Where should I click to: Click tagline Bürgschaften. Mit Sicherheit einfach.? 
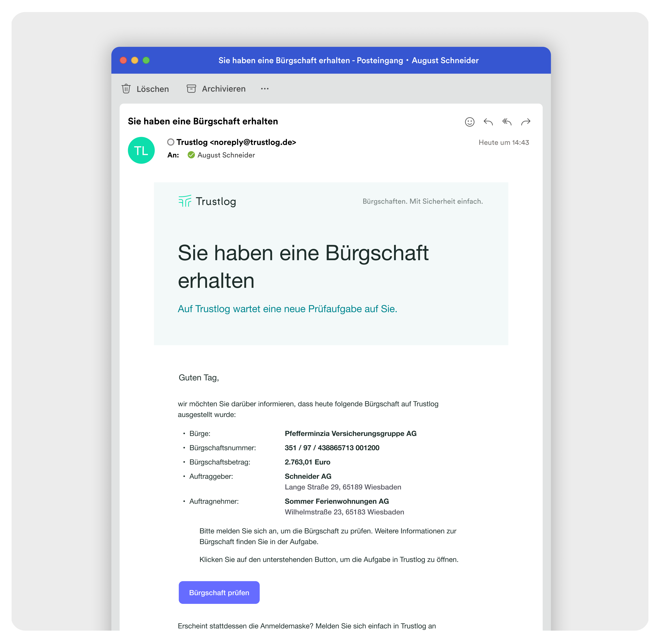point(423,201)
